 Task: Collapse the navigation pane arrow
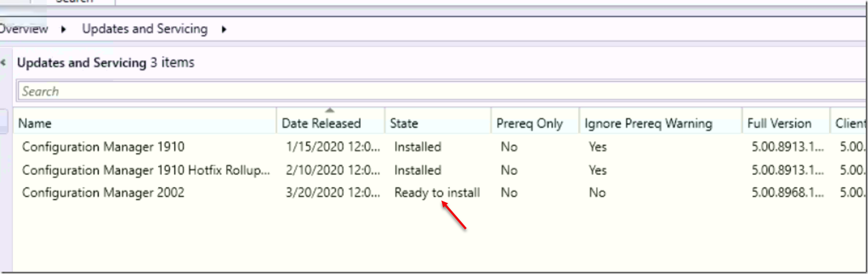[x=3, y=63]
